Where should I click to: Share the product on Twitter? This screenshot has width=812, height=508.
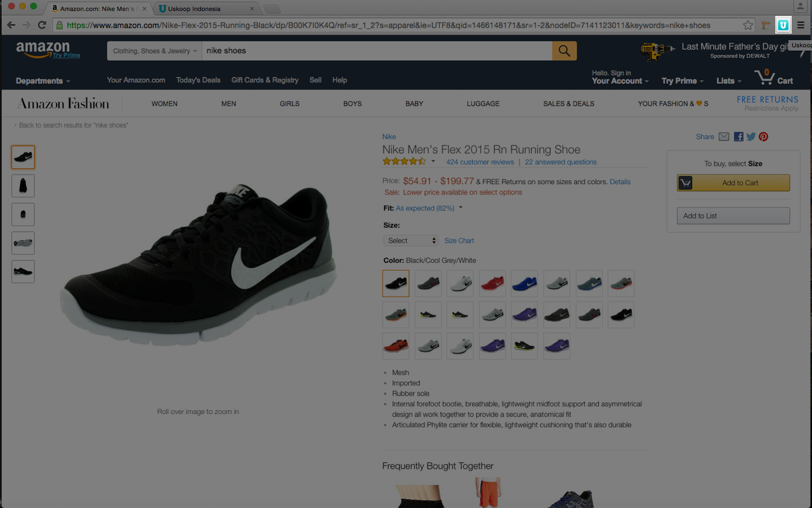(751, 137)
